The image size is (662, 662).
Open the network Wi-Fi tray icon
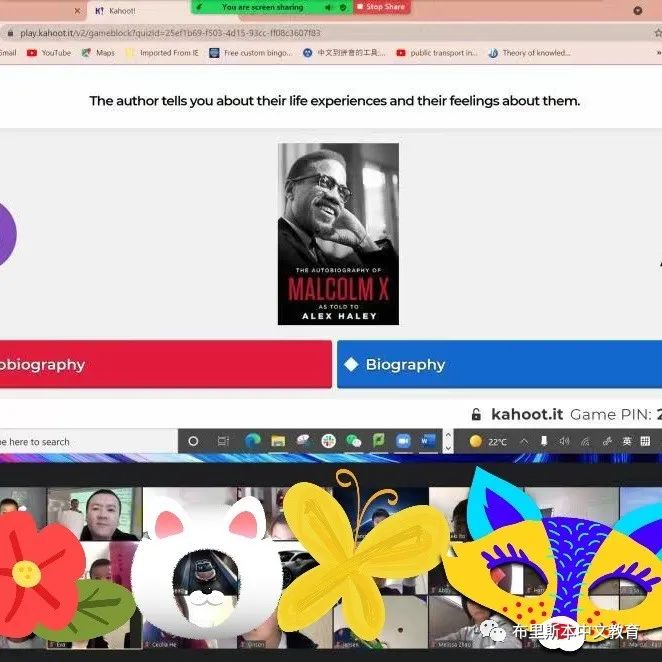(585, 442)
